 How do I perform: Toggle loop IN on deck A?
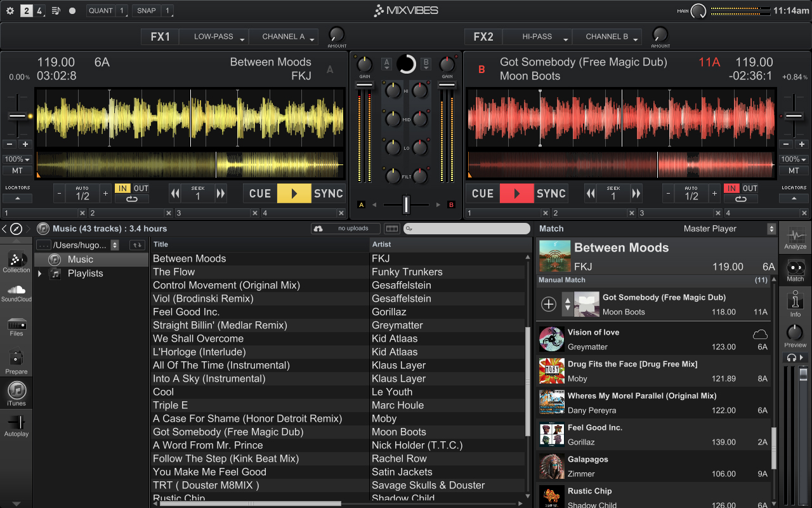click(122, 189)
